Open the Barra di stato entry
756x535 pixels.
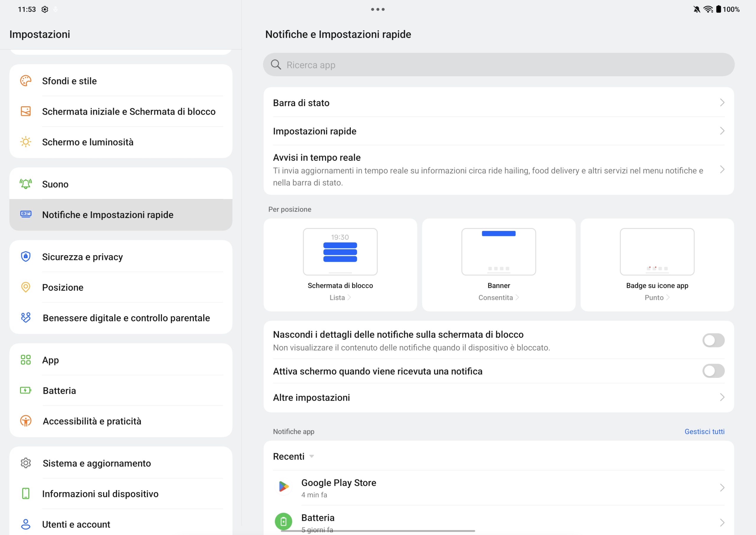tap(498, 103)
